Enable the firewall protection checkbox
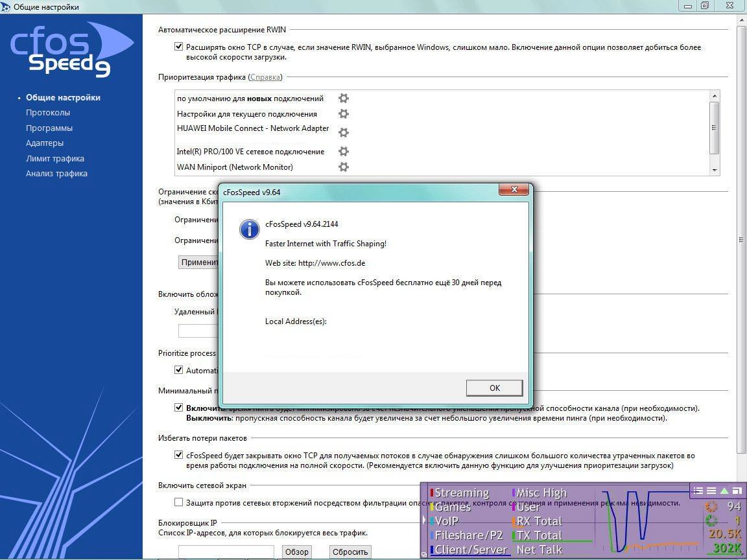Viewport: 747px width, 560px height. click(x=179, y=502)
